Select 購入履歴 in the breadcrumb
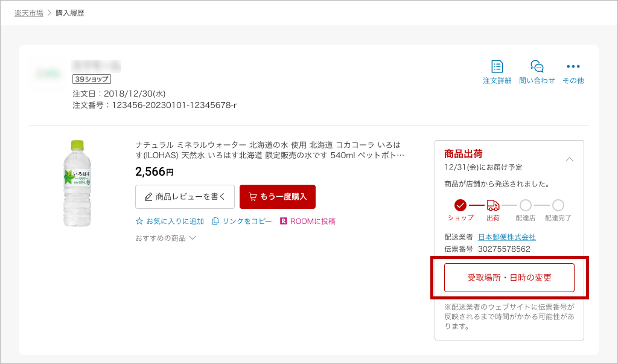 point(70,13)
